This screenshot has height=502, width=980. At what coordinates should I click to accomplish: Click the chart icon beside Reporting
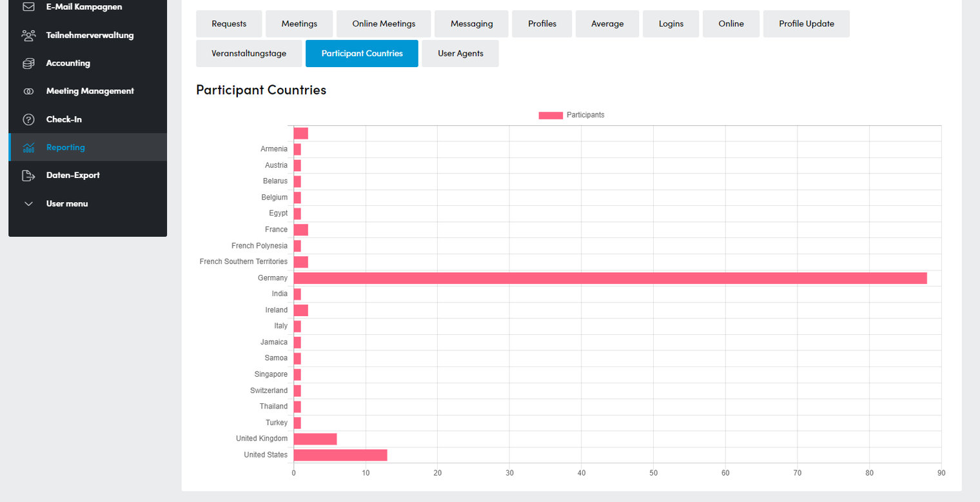click(x=28, y=147)
